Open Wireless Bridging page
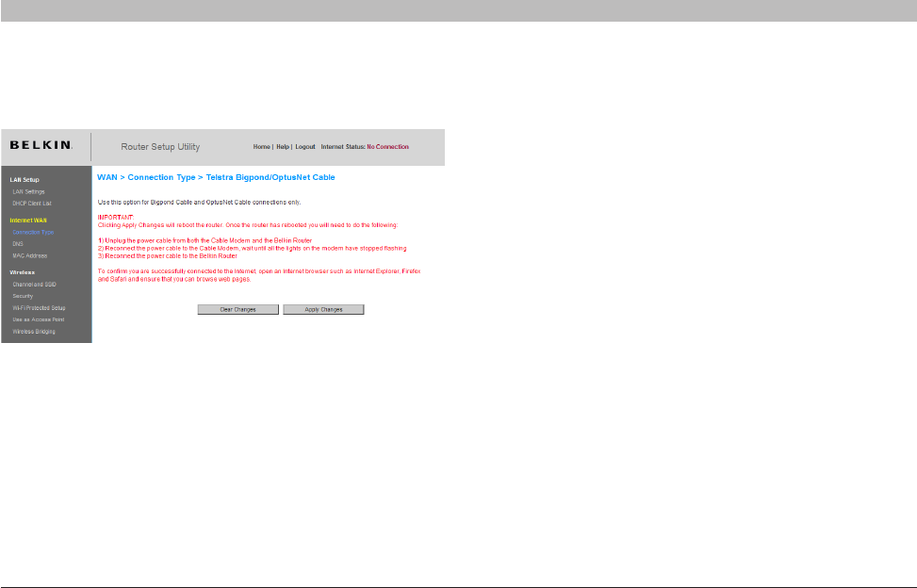 [x=34, y=332]
